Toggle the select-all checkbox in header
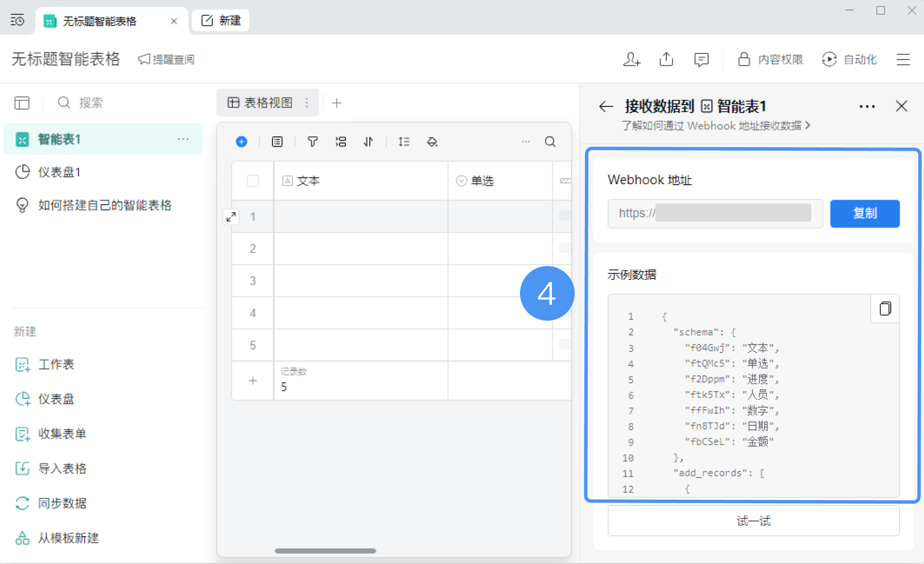Screen dimensions: 924x564 click(x=253, y=181)
